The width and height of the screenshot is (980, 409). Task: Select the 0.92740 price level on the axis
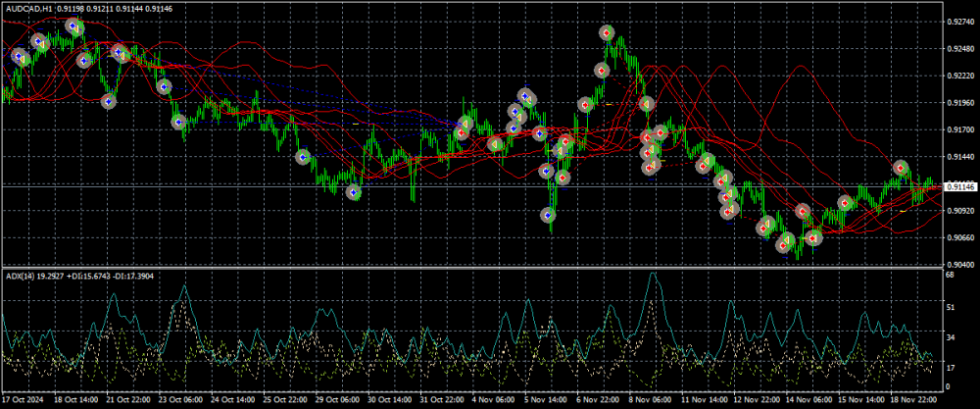[x=958, y=21]
